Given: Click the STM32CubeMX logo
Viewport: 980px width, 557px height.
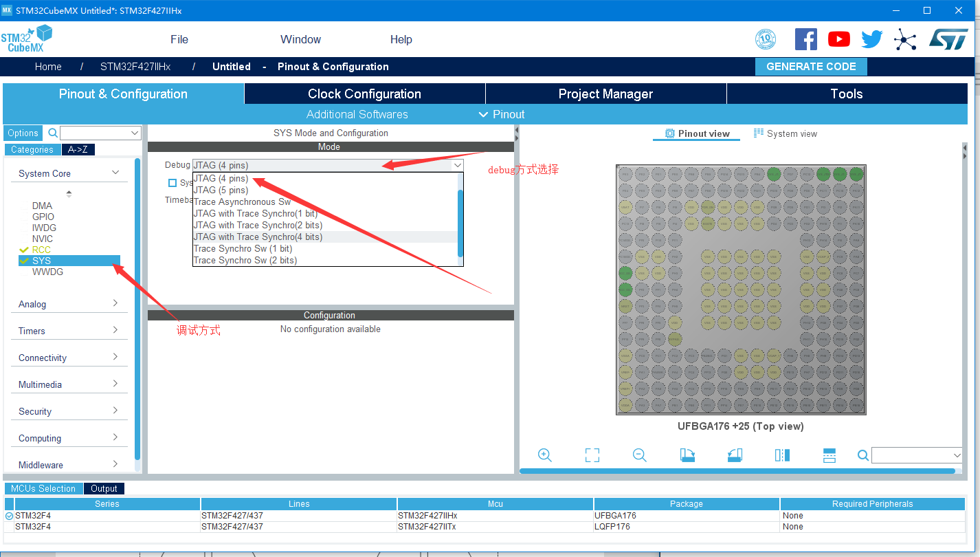Looking at the screenshot, I should 27,39.
